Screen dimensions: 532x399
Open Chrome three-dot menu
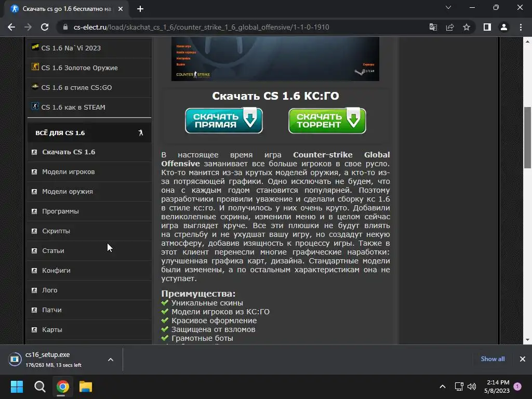point(521,27)
